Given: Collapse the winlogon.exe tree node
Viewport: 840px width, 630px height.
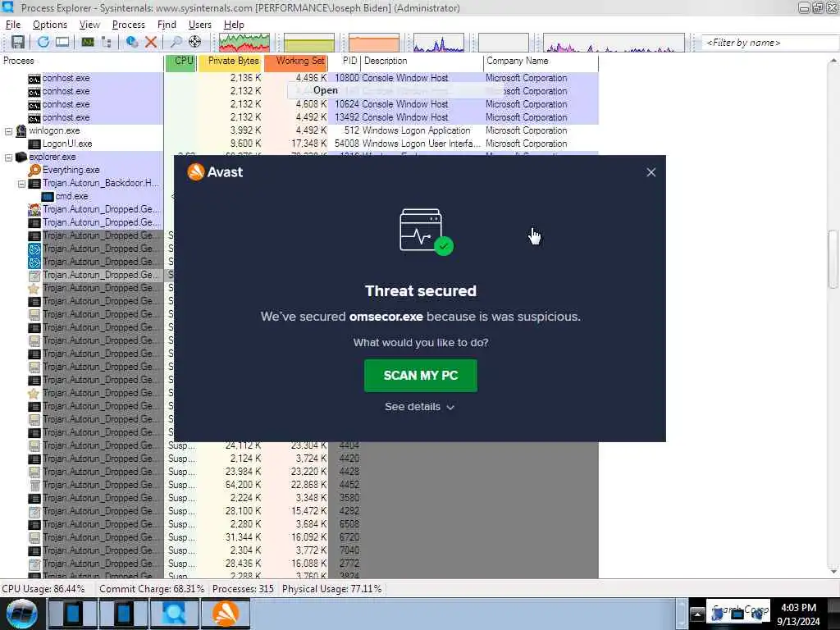Looking at the screenshot, I should click(x=8, y=130).
